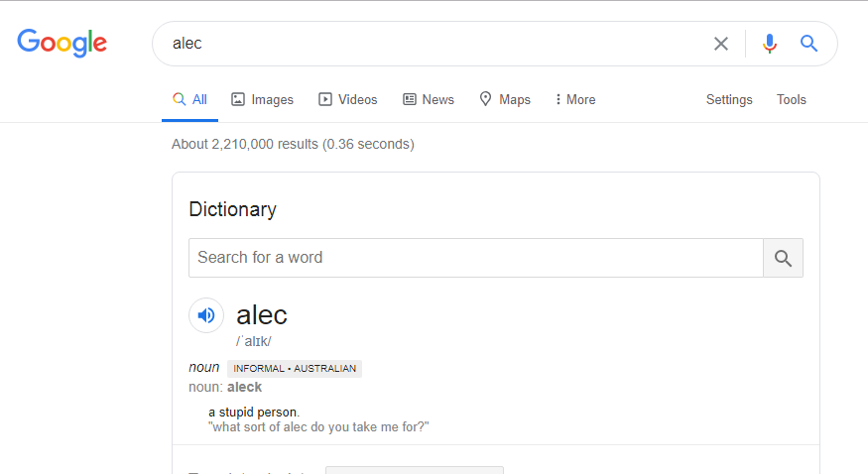This screenshot has width=868, height=474.
Task: Switch to the Videos tab
Action: (x=347, y=99)
